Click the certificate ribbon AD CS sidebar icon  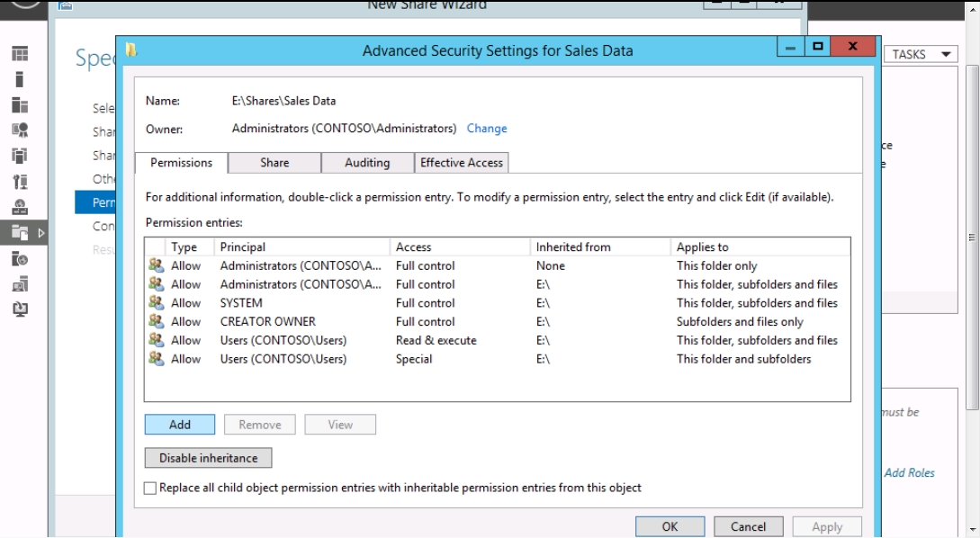pos(20,130)
